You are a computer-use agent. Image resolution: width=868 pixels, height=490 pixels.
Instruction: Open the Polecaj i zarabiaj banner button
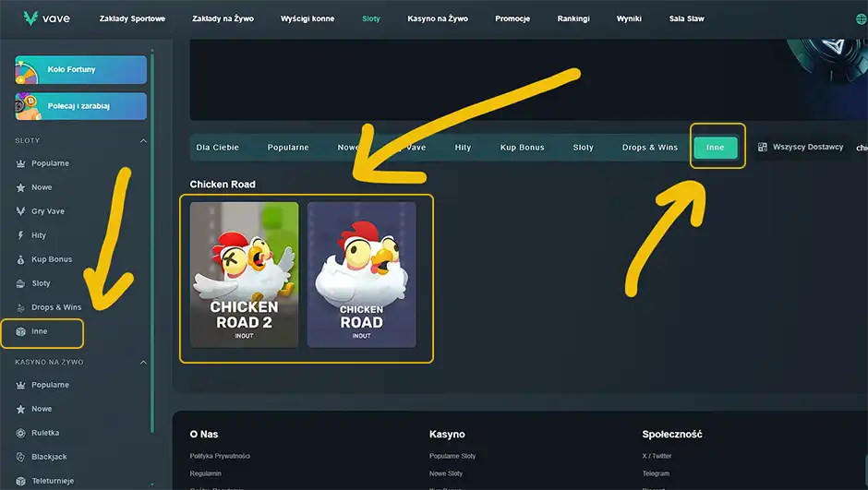coord(81,106)
